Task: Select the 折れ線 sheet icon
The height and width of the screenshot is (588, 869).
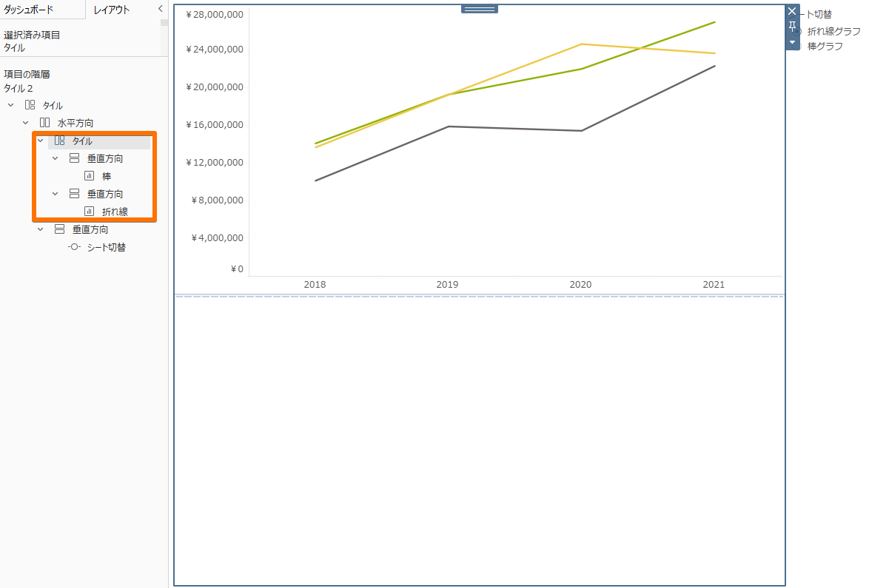Action: click(90, 212)
